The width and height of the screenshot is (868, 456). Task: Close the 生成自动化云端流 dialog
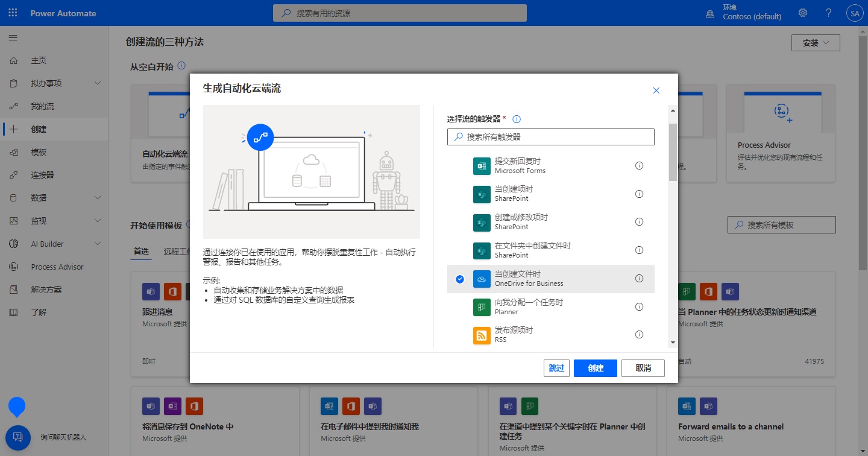[656, 90]
